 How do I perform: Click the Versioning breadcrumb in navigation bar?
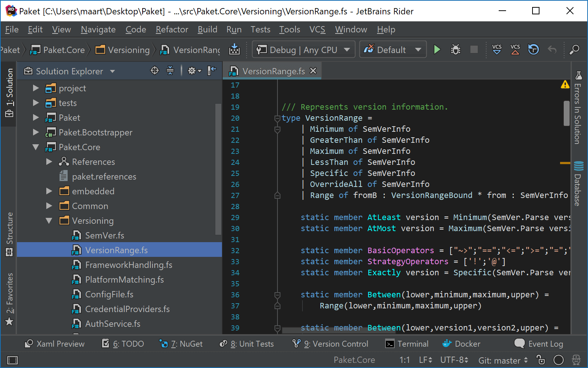click(123, 50)
